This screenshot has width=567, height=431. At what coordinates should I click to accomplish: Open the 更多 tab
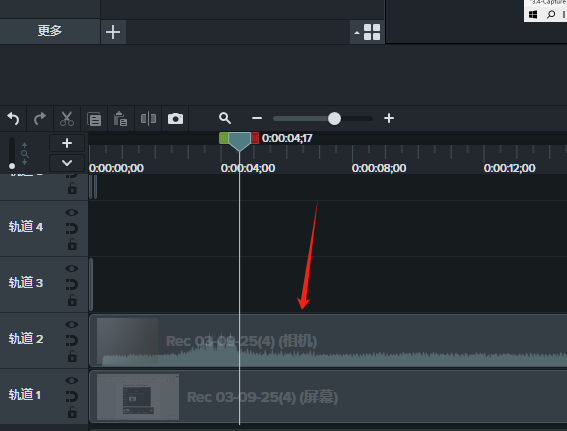tap(50, 31)
